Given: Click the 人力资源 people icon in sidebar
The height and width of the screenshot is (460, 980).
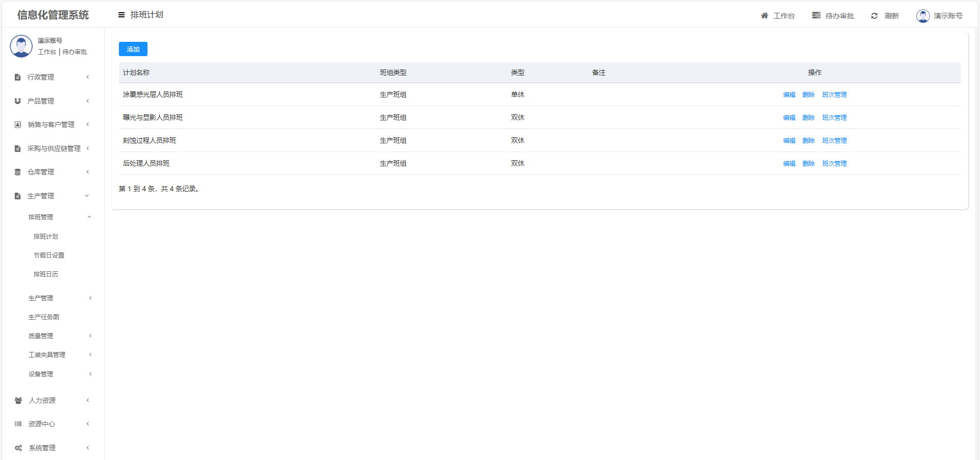Looking at the screenshot, I should point(18,401).
